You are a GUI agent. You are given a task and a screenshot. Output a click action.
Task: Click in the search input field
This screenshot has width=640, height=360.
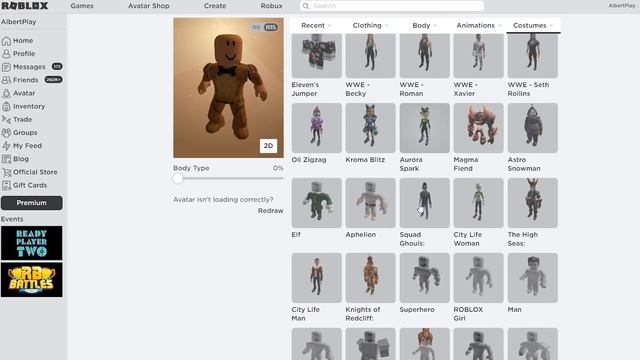pyautogui.click(x=392, y=6)
